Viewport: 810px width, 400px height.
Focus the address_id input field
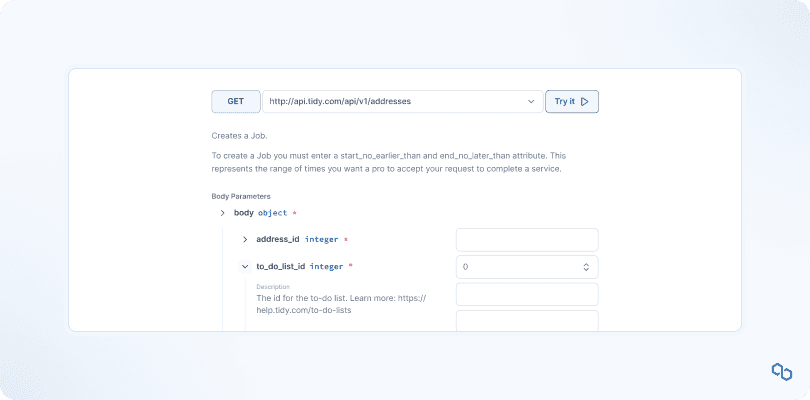click(x=526, y=240)
